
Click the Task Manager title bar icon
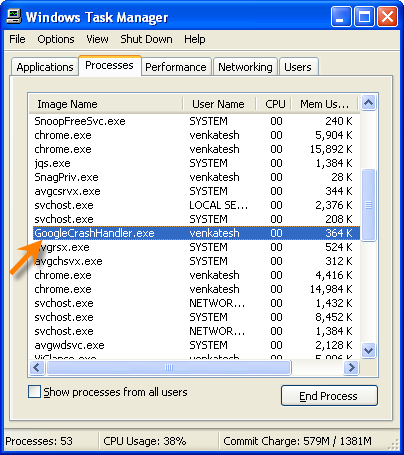[x=14, y=16]
